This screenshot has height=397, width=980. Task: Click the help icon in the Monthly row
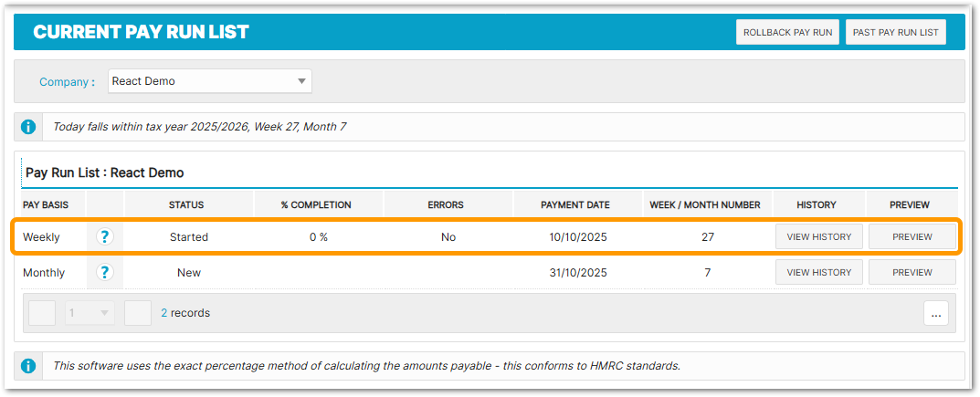point(105,272)
